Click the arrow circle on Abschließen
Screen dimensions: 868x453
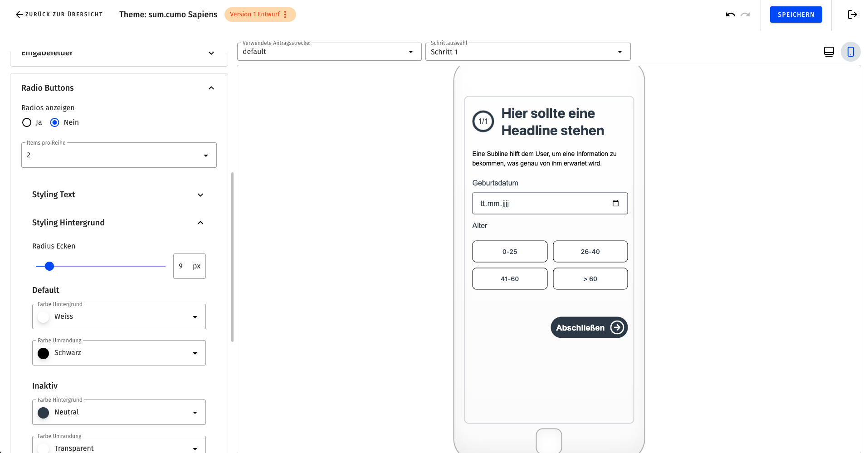tap(617, 327)
